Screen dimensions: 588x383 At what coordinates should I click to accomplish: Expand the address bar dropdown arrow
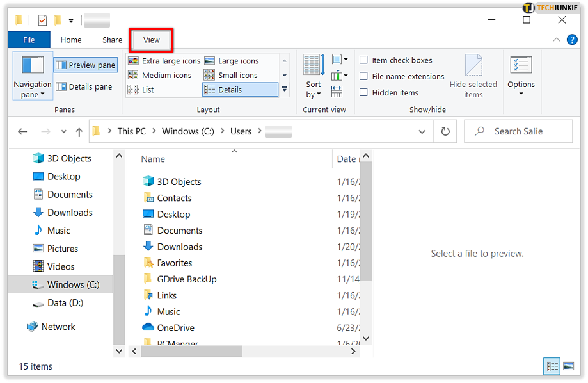pos(422,131)
